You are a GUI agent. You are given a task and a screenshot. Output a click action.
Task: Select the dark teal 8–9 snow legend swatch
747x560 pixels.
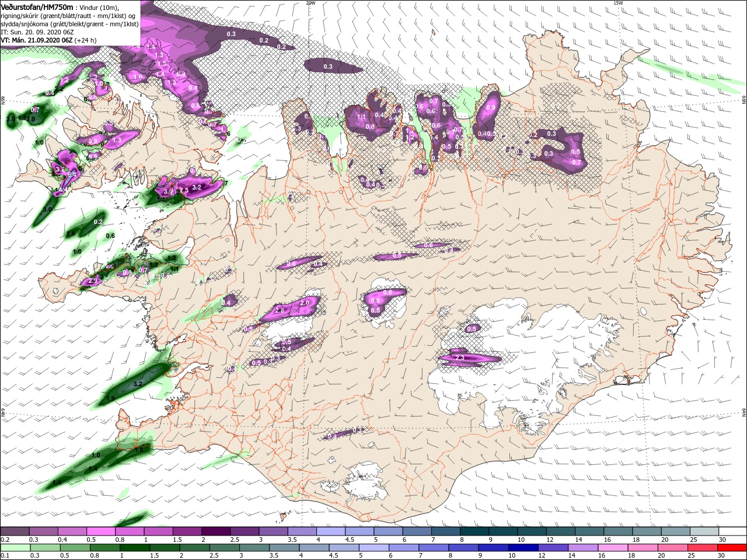[474, 531]
